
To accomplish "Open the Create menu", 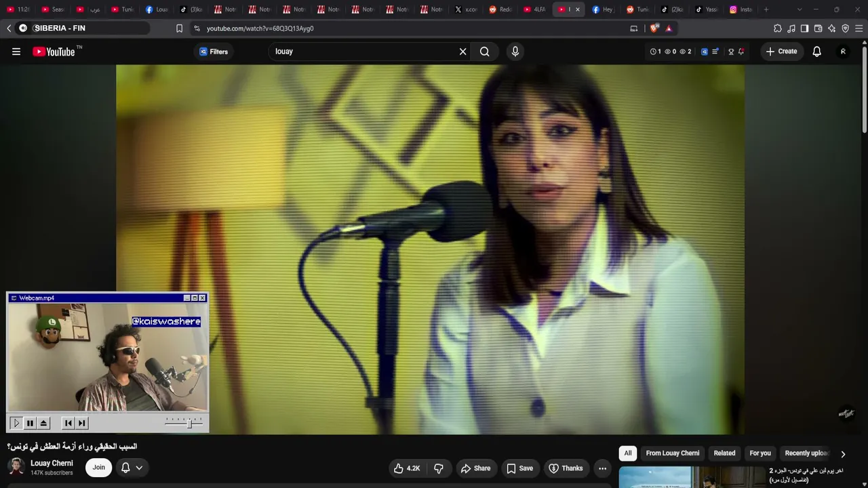I will (x=781, y=52).
